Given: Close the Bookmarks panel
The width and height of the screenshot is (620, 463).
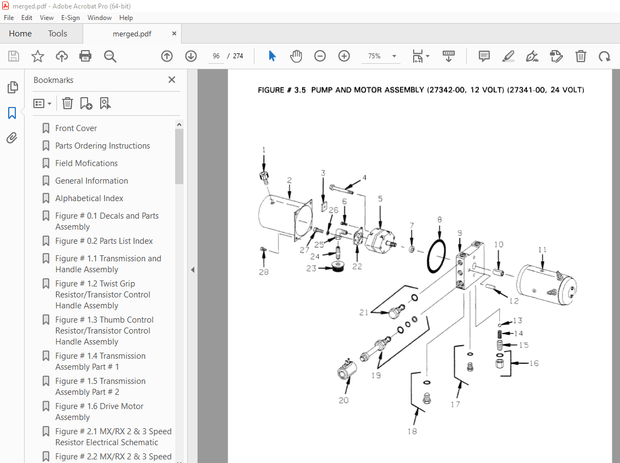Looking at the screenshot, I should (172, 80).
